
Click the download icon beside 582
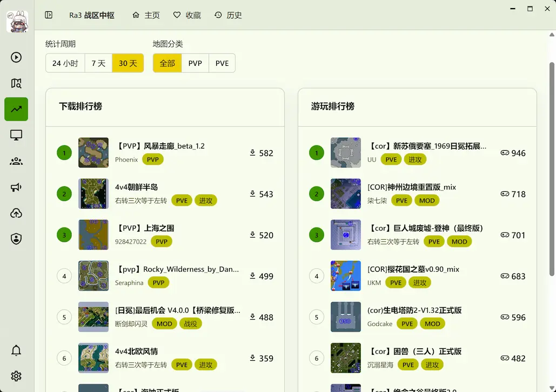(x=252, y=153)
